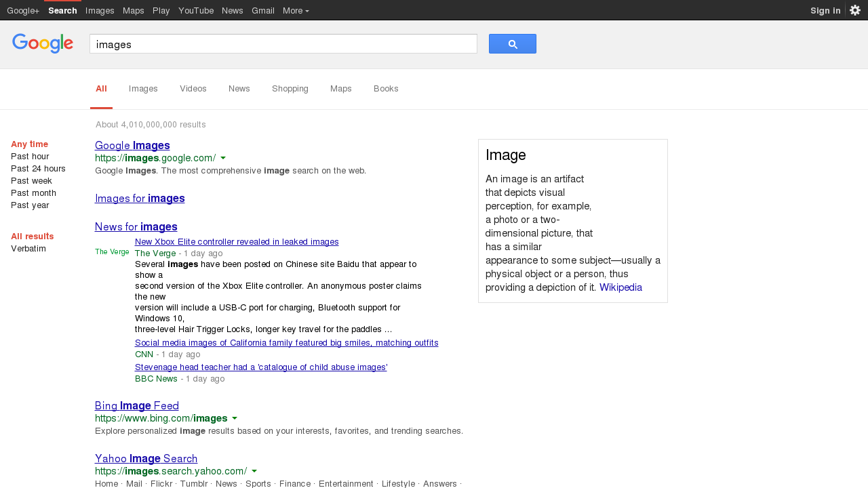868x488 pixels.
Task: Open the Stevenage head teacher BBC article
Action: (261, 367)
